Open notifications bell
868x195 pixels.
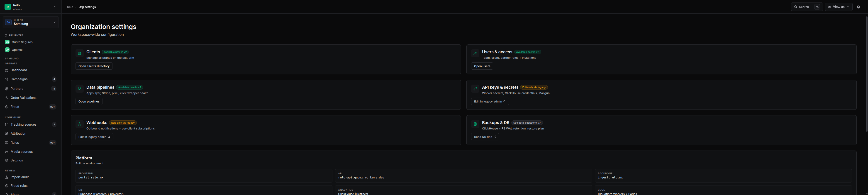point(858,7)
